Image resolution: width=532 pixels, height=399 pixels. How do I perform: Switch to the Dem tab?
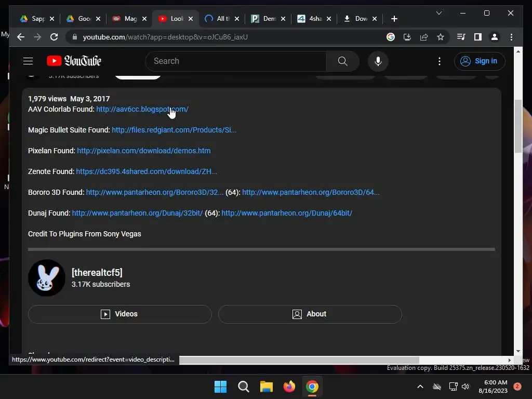tap(264, 19)
